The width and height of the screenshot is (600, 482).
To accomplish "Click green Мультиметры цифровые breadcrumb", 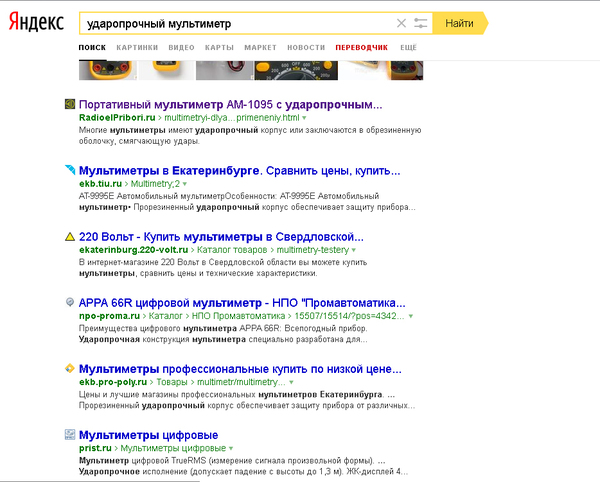I will pos(173,448).
